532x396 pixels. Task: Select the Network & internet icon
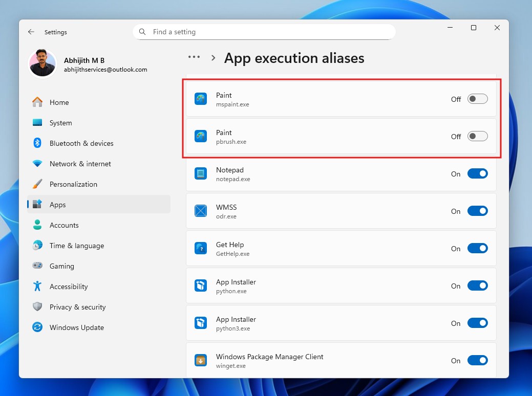pyautogui.click(x=37, y=164)
